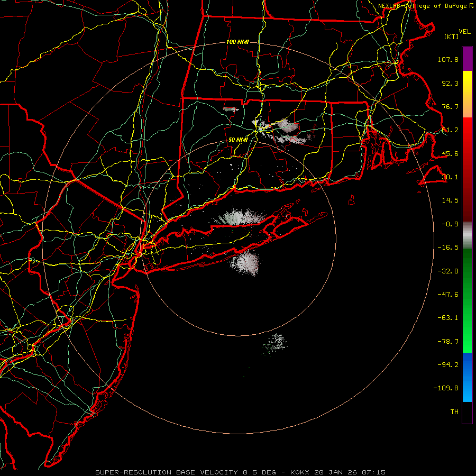
Task: Select the -63.1 velocity legend value
Action: [448, 318]
